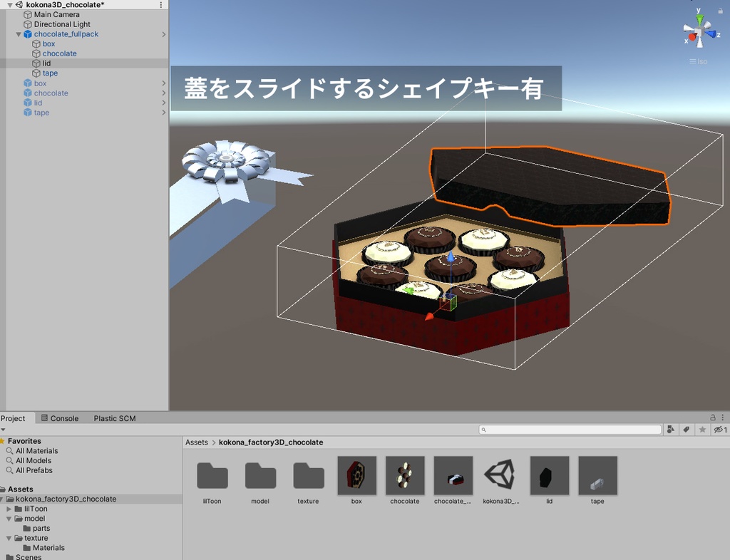The image size is (730, 560).
Task: Collapse the chocolate_fullpack hierarchy item
Action: (x=19, y=33)
